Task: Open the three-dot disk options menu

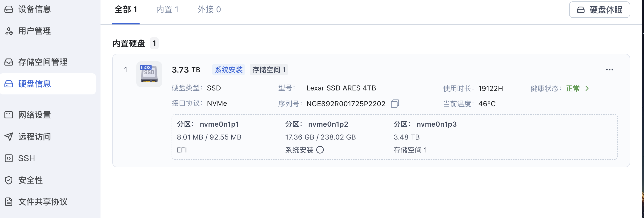Action: tap(609, 70)
